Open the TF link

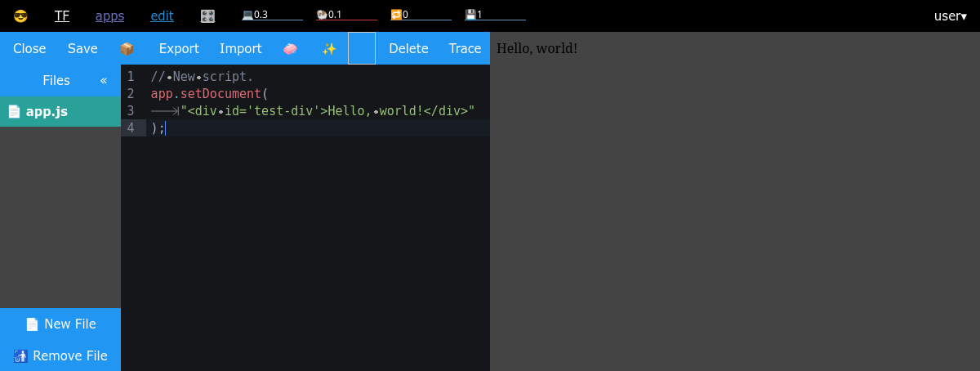pos(62,16)
